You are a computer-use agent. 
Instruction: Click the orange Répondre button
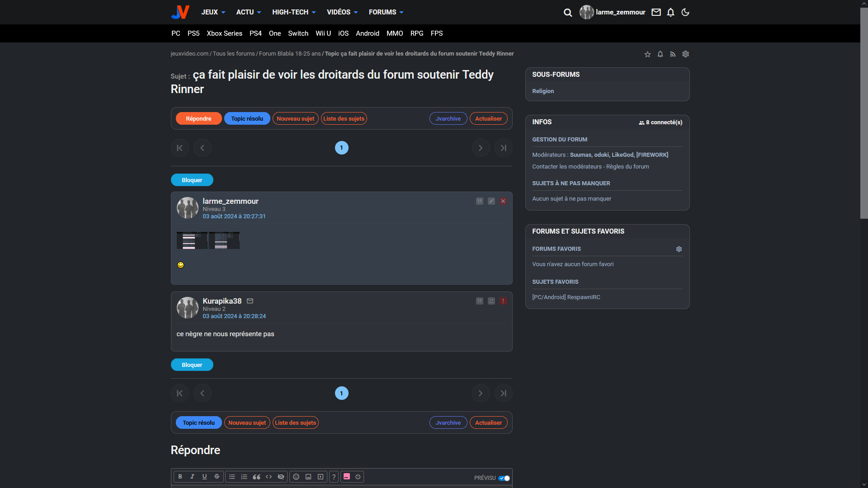coord(198,118)
